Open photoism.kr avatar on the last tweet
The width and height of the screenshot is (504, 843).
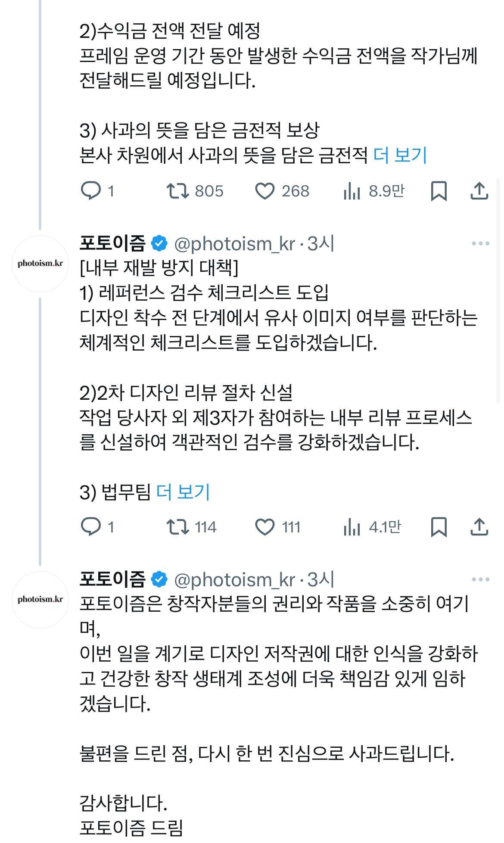pos(40,600)
